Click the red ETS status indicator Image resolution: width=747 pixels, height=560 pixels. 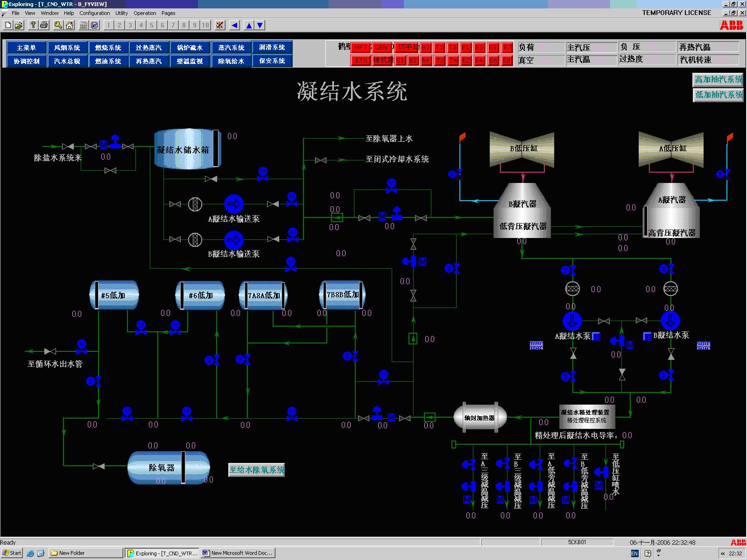(360, 60)
